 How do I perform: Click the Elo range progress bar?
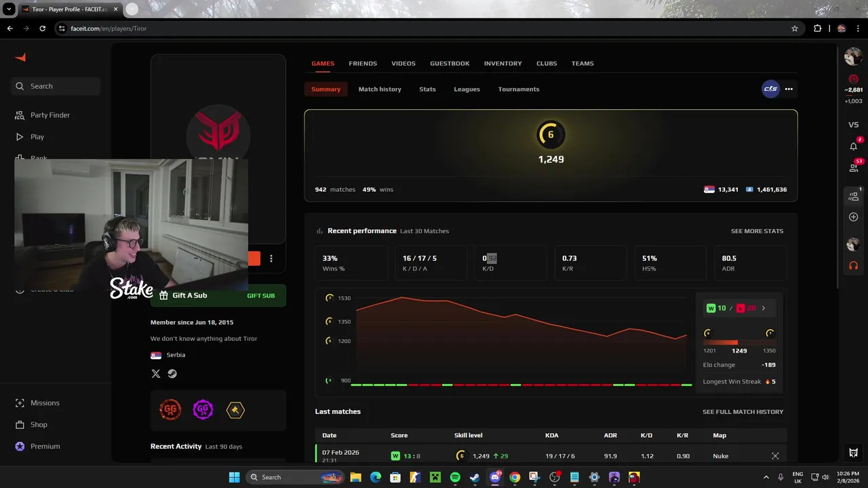[739, 342]
